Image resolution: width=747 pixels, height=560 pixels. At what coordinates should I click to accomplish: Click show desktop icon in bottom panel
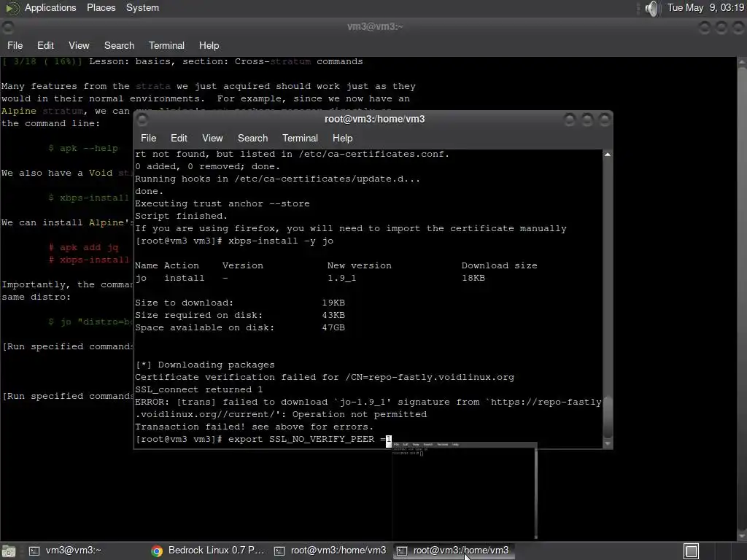click(8, 551)
